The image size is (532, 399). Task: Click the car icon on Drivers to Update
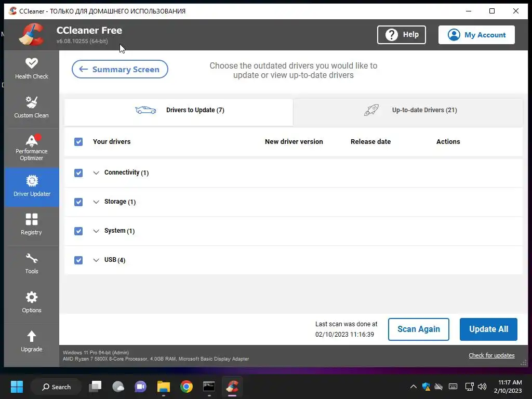coord(145,110)
